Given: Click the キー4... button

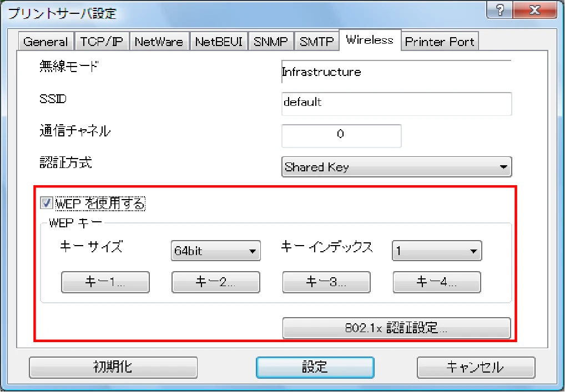Looking at the screenshot, I should (x=437, y=282).
